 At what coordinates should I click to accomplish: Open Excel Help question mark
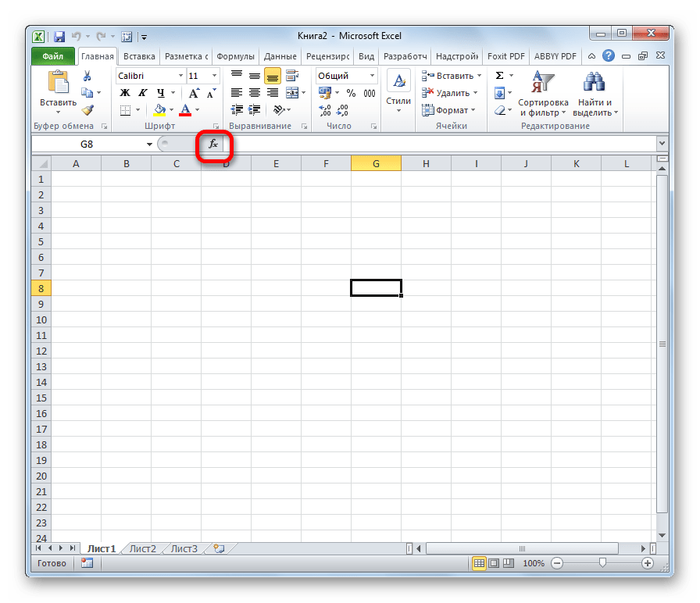click(608, 55)
